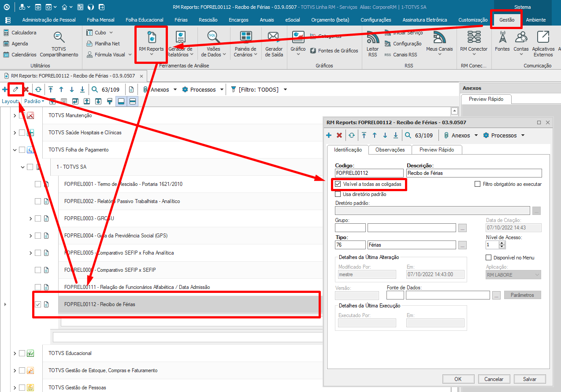Click the search magnifier in main toolbar
561x392 pixels.
(x=95, y=89)
